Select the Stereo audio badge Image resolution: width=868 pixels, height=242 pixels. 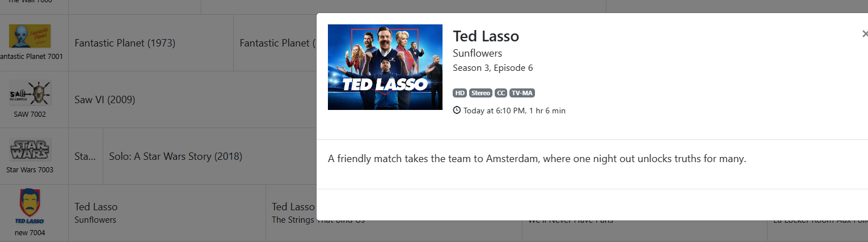click(481, 93)
